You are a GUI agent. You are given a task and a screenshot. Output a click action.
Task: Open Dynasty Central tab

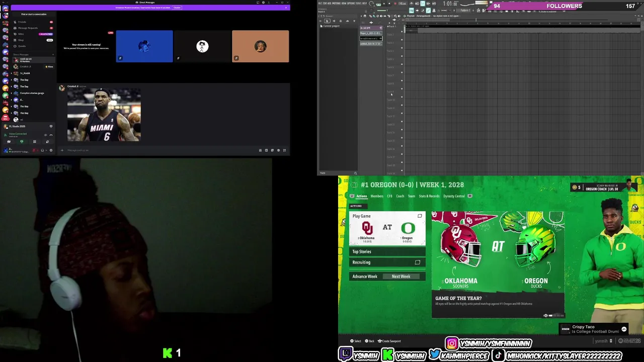tap(454, 196)
